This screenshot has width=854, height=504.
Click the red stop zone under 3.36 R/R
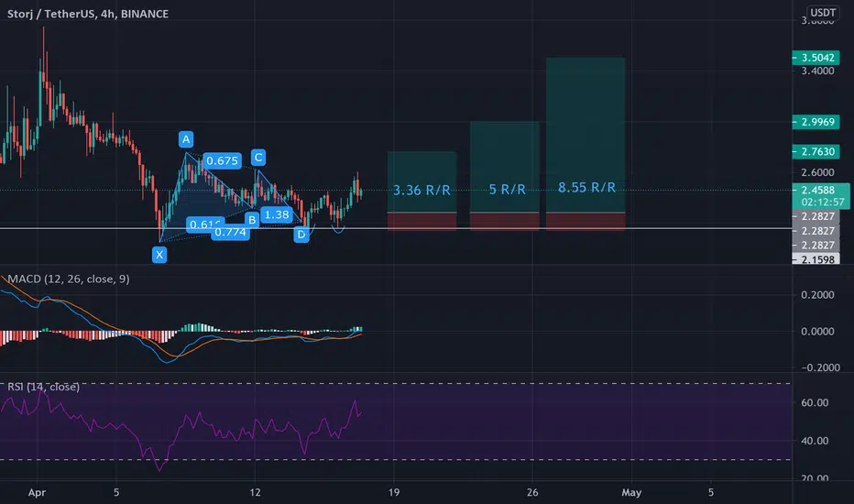(422, 221)
